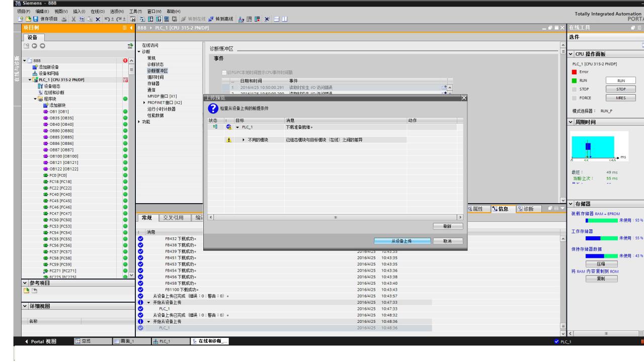Click the MRES button in CPU panel
Viewport: 644px width, 362px height.
tap(620, 98)
